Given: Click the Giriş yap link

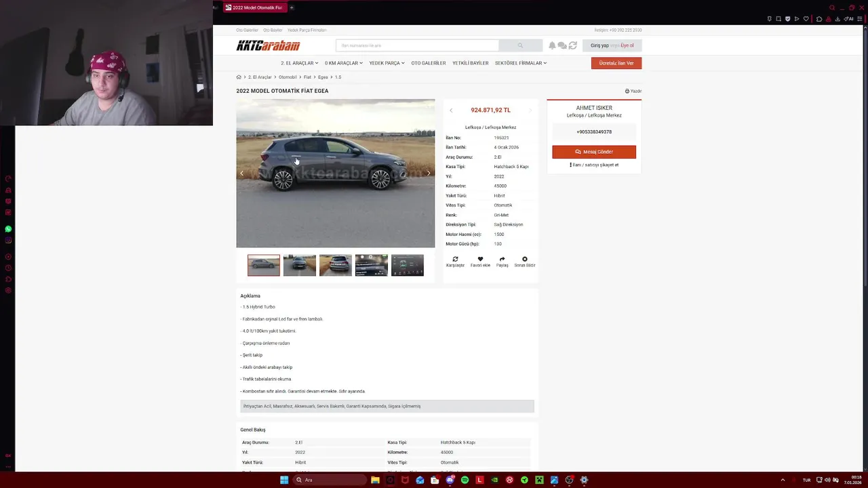Looking at the screenshot, I should pyautogui.click(x=599, y=45).
